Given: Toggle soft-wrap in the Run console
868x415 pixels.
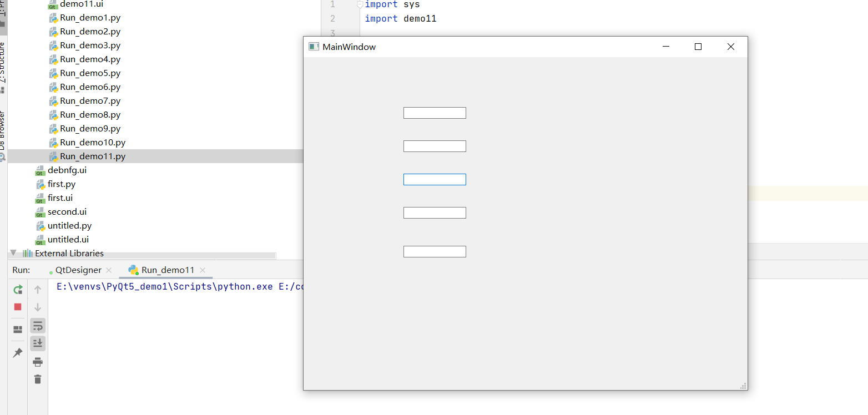Looking at the screenshot, I should (38, 326).
